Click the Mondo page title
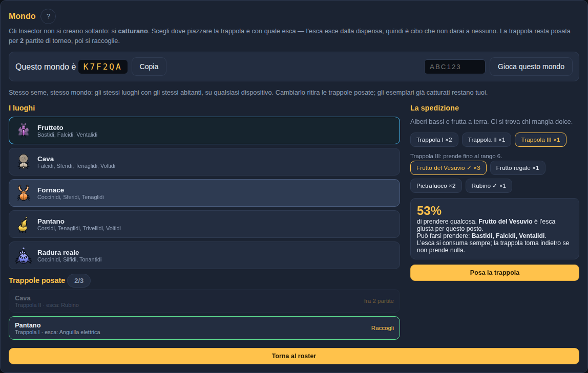 tap(22, 16)
